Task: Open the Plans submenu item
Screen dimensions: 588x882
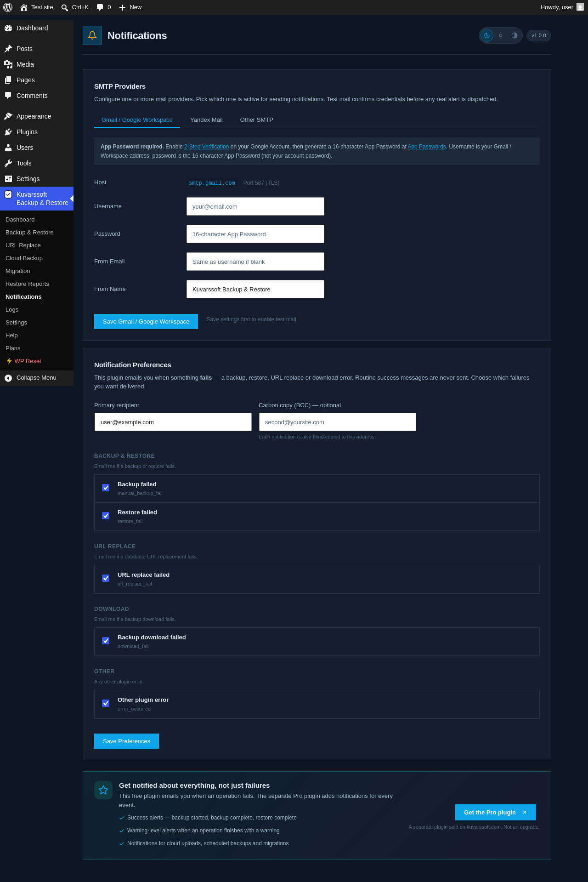Action: 13,348
